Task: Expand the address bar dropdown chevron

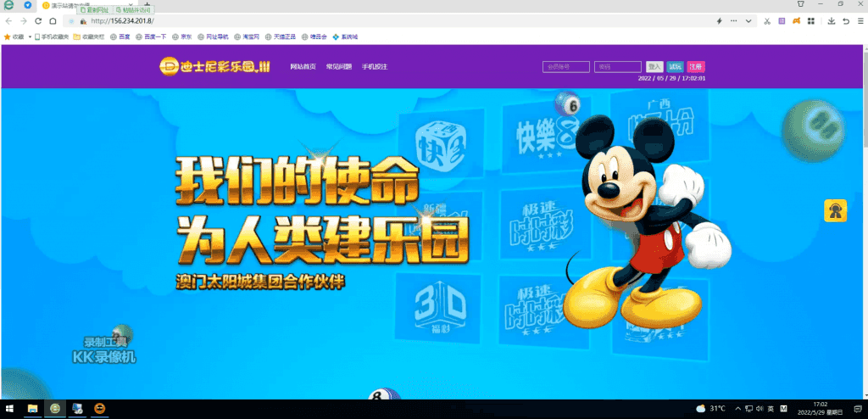Action: tap(748, 21)
